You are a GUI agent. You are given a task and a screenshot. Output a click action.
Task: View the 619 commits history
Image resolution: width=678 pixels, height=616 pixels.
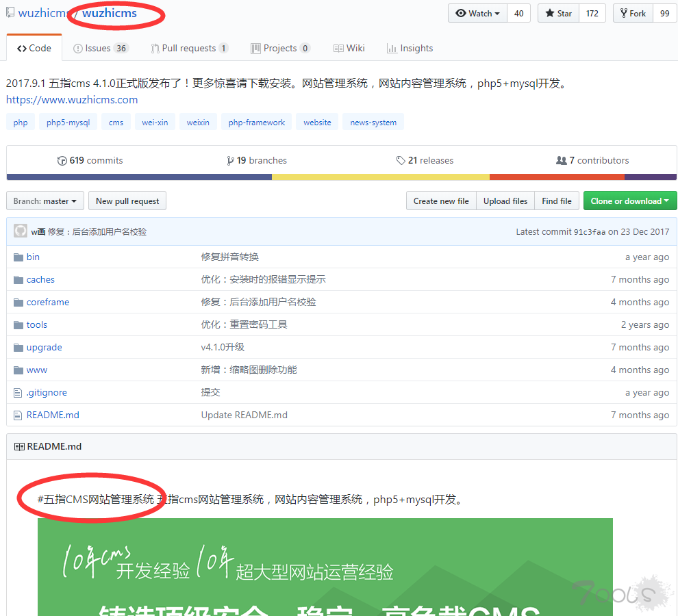point(90,160)
